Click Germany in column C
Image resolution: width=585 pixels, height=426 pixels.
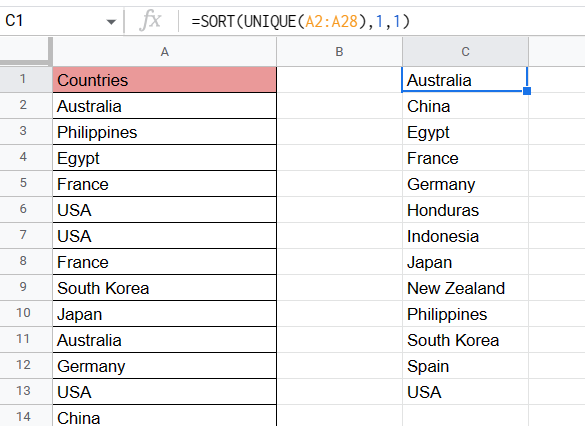click(x=465, y=184)
